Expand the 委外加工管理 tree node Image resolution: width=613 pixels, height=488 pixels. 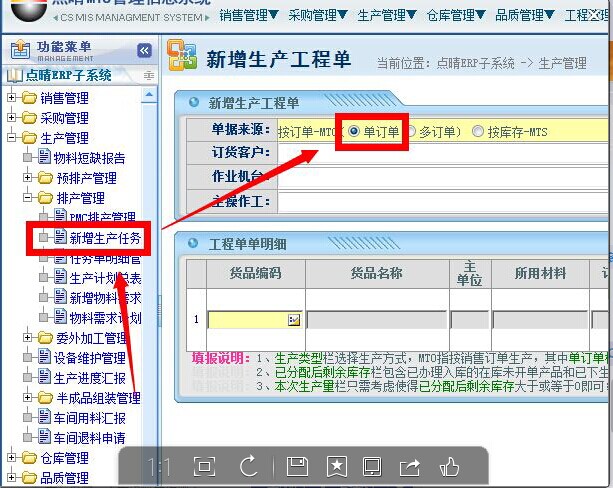(x=28, y=338)
